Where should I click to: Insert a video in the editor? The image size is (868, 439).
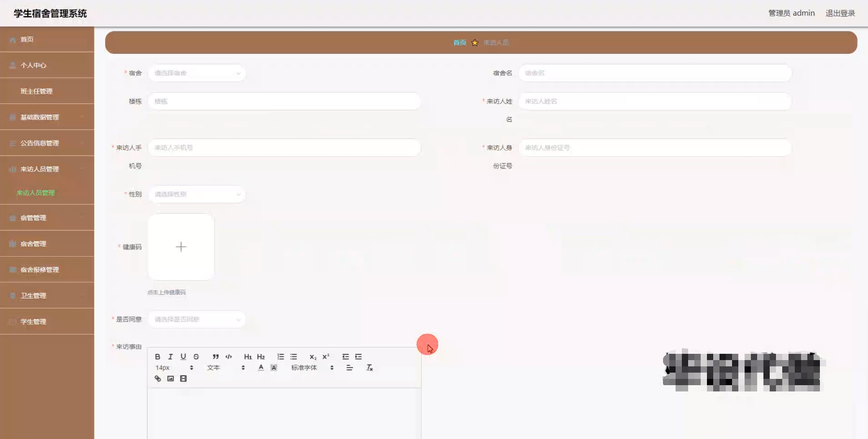click(184, 379)
